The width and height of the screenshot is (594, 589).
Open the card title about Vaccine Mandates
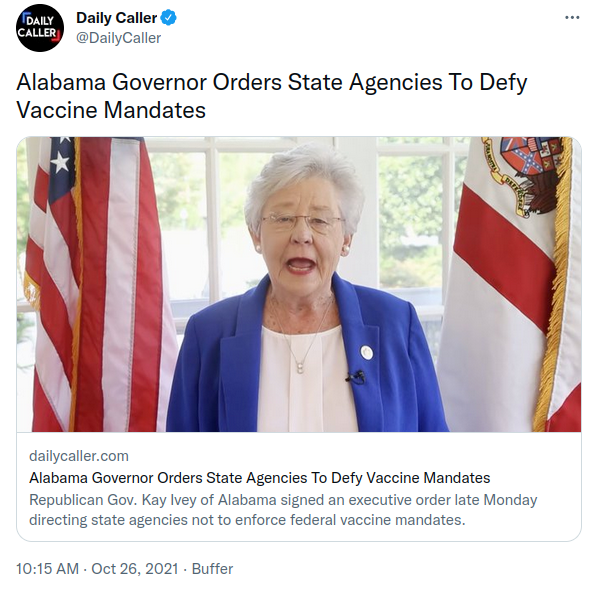(x=259, y=478)
